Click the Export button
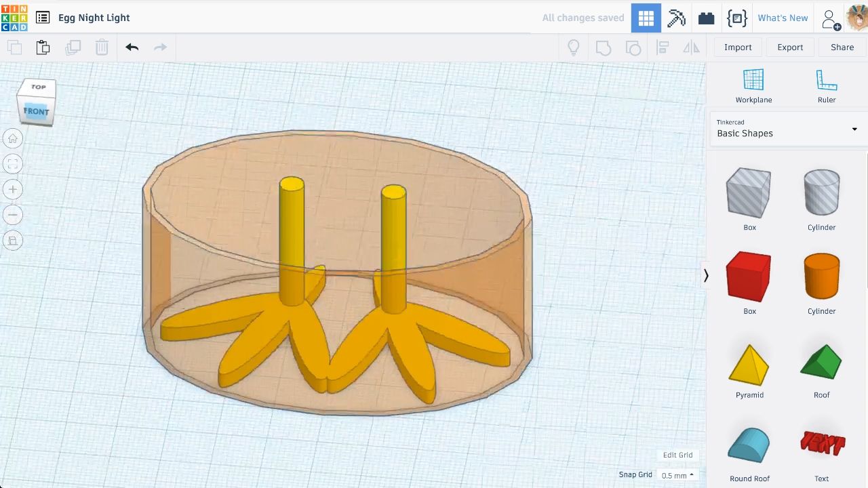 pyautogui.click(x=790, y=47)
